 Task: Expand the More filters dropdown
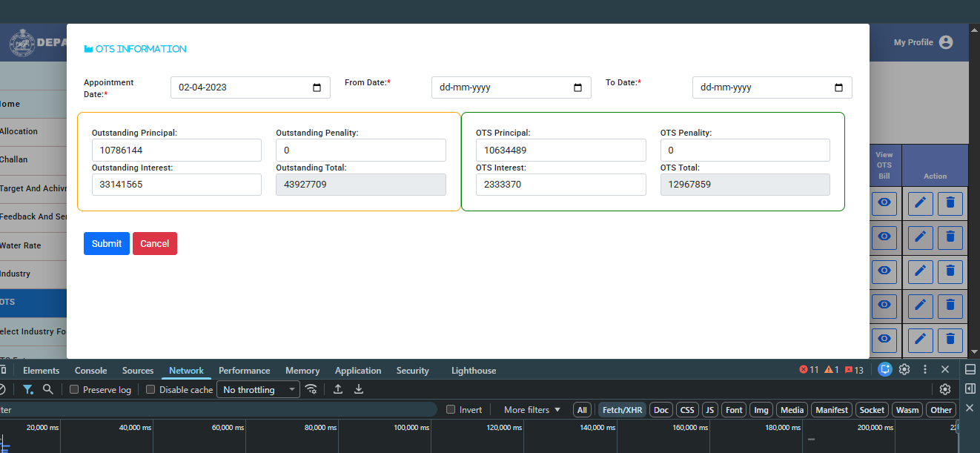click(x=532, y=410)
